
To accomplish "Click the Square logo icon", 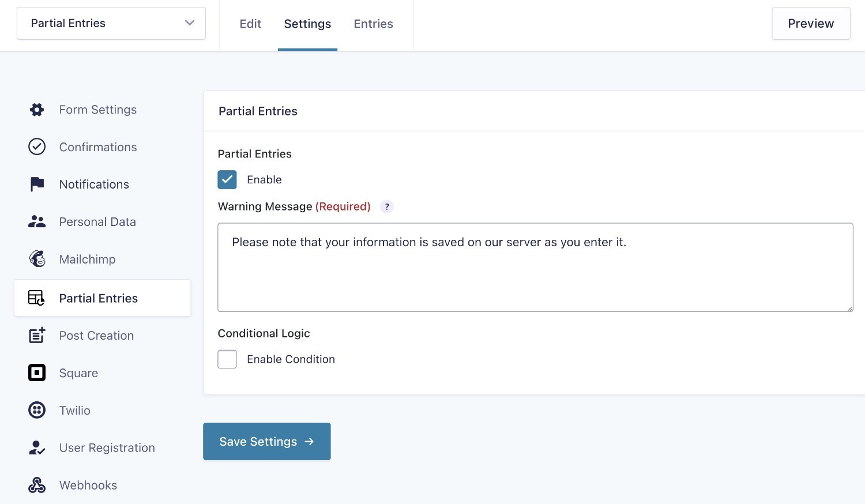I will point(37,373).
